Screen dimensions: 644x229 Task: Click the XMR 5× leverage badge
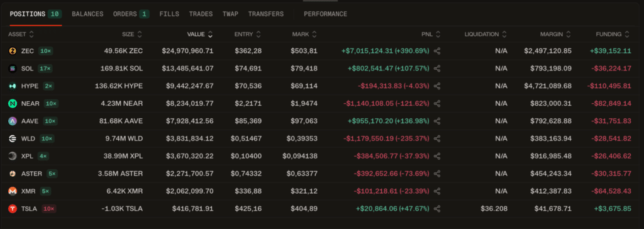(45, 191)
